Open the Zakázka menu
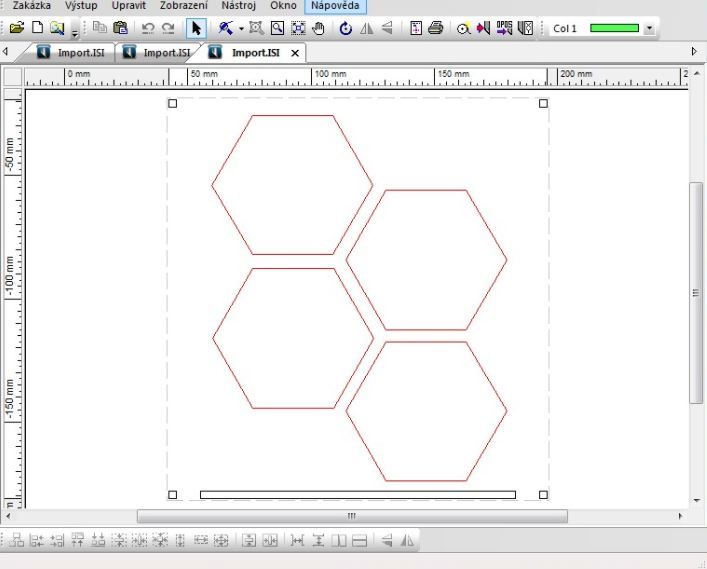The image size is (707, 569). [x=31, y=6]
